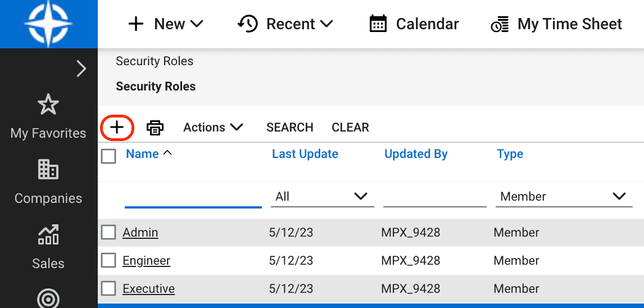Open the Calendar
This screenshot has height=308, width=644.
(x=414, y=24)
